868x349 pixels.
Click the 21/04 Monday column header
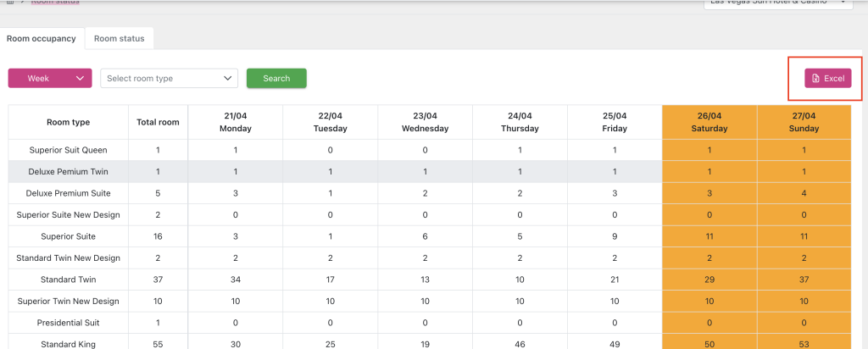click(x=235, y=122)
